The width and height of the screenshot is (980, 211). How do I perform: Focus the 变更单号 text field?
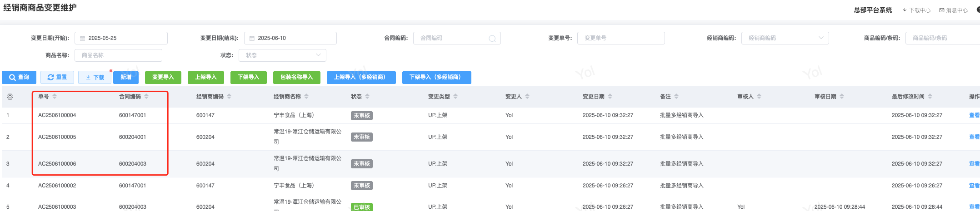pyautogui.click(x=621, y=38)
